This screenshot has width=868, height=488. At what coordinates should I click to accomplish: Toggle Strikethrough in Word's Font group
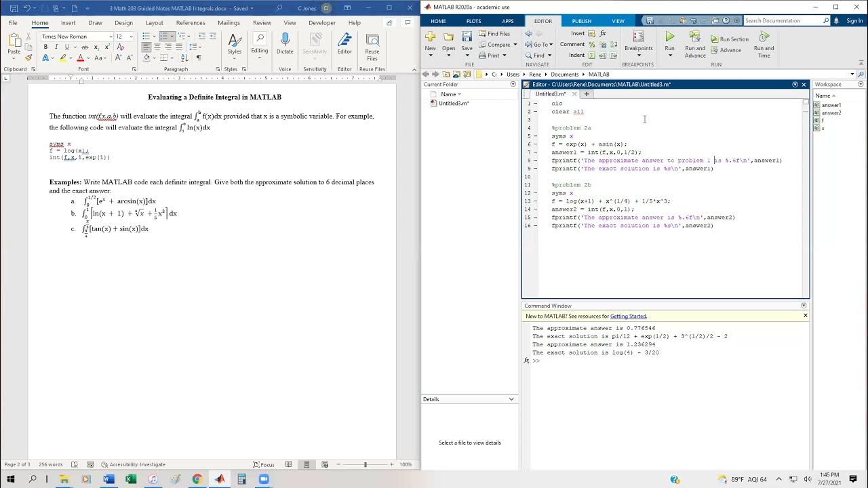coord(84,47)
